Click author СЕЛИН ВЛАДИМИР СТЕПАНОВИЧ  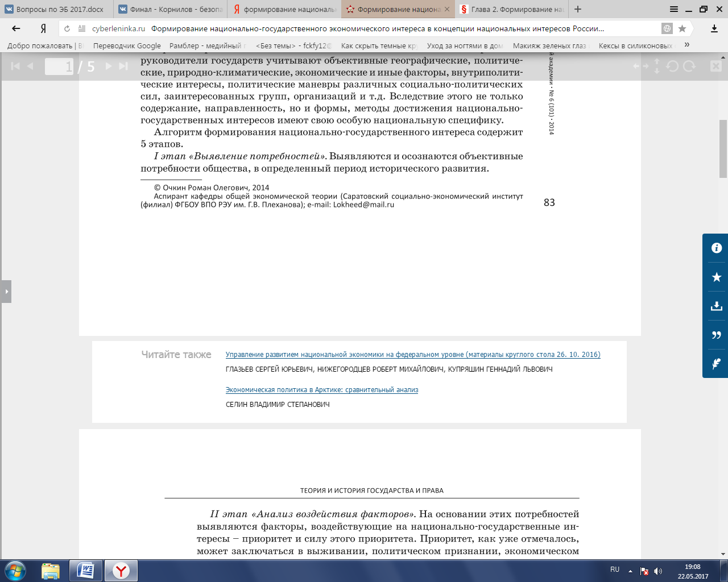tap(278, 405)
